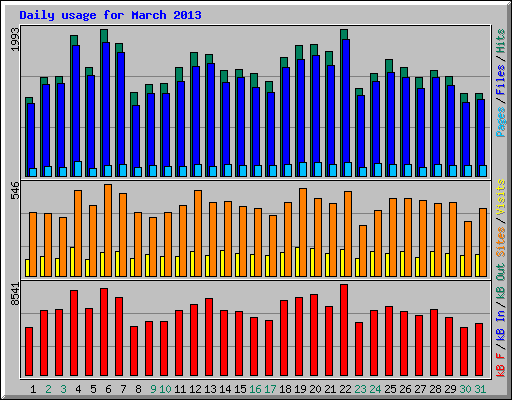The height and width of the screenshot is (400, 512).
Task: Click the "Daily usage for March 2013" title
Action: click(x=110, y=15)
